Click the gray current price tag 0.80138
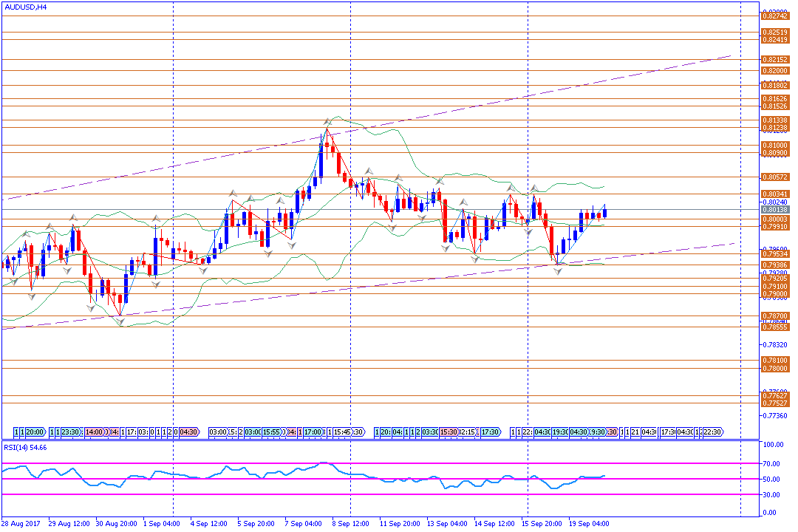798x532 pixels. click(x=775, y=210)
